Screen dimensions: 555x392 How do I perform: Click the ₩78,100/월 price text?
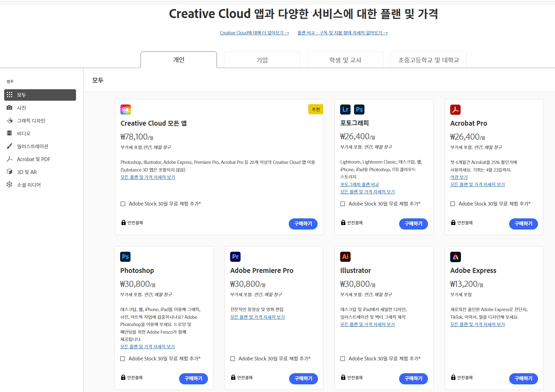click(x=137, y=137)
